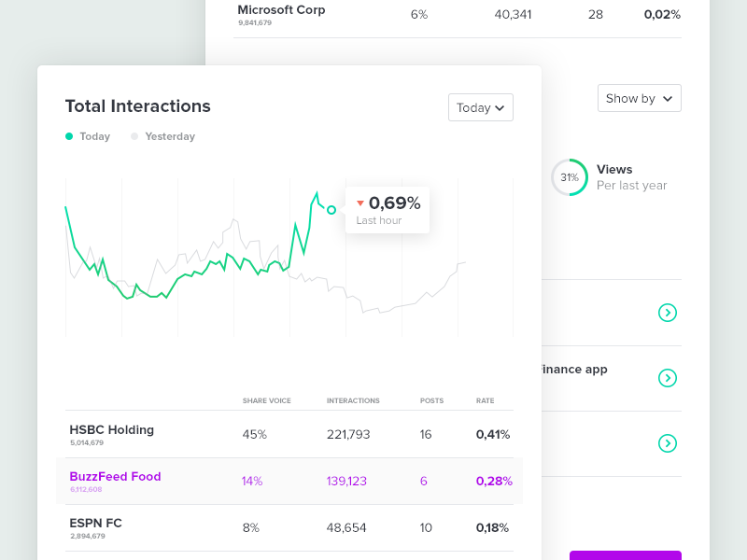The image size is (747, 560).
Task: Select the HSBC Holding row name
Action: click(111, 430)
